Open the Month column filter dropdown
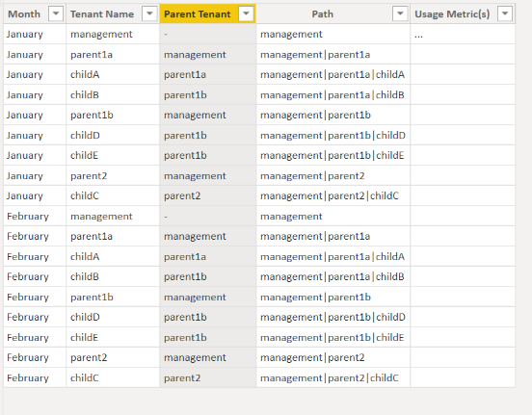The image size is (532, 415). tap(56, 13)
